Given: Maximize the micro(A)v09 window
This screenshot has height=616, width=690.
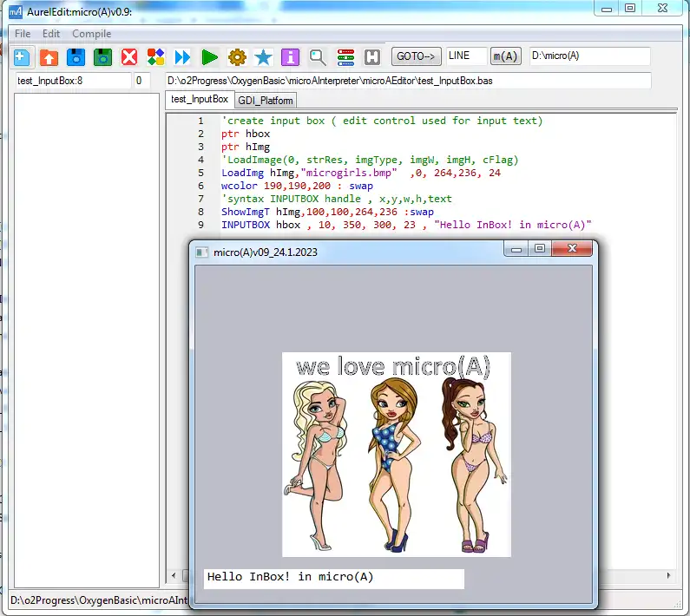Looking at the screenshot, I should tap(540, 249).
